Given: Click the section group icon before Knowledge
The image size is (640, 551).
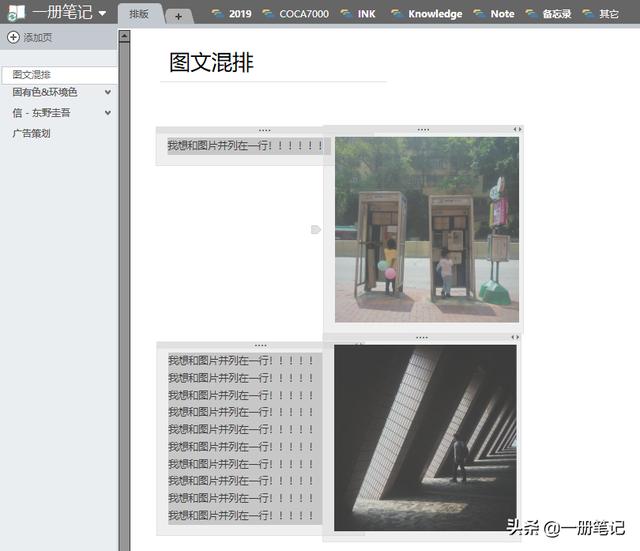Looking at the screenshot, I should click(x=397, y=14).
